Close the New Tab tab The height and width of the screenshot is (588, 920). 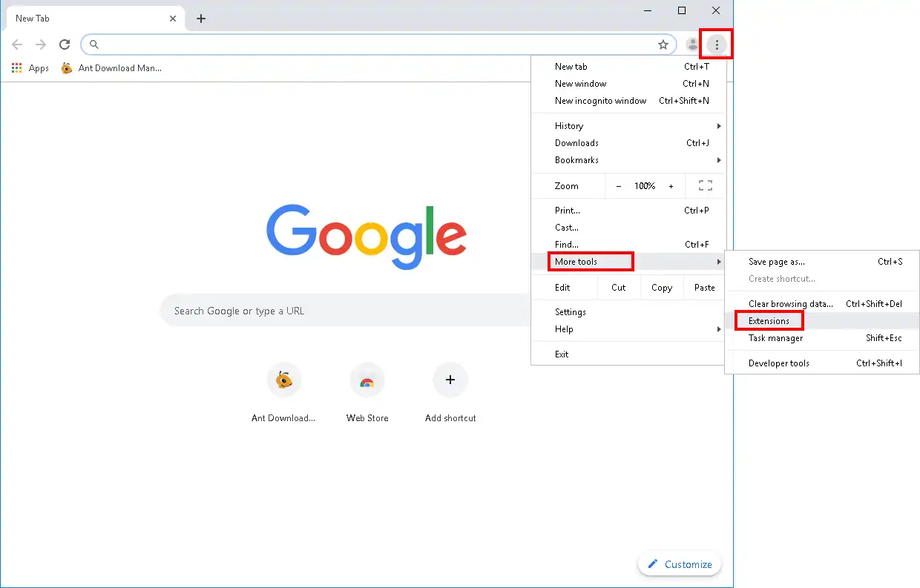(x=174, y=19)
